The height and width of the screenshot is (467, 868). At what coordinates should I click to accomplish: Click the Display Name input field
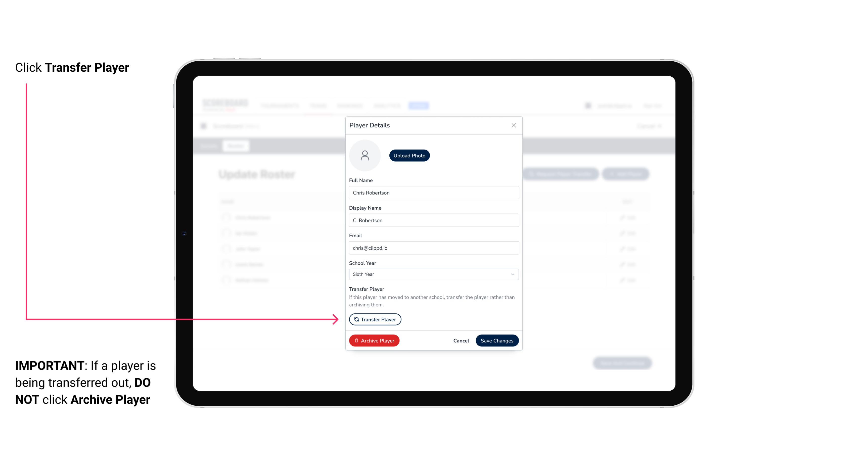pyautogui.click(x=433, y=220)
